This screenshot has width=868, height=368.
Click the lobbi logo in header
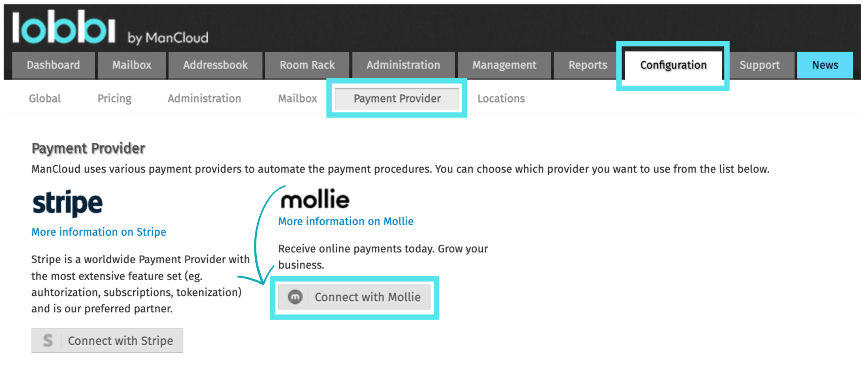(x=64, y=27)
